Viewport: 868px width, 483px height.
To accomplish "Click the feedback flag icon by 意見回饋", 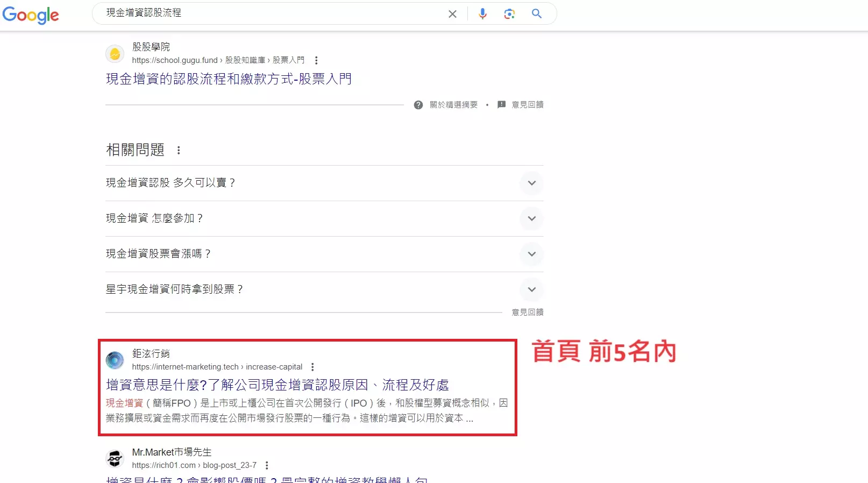I will point(501,104).
